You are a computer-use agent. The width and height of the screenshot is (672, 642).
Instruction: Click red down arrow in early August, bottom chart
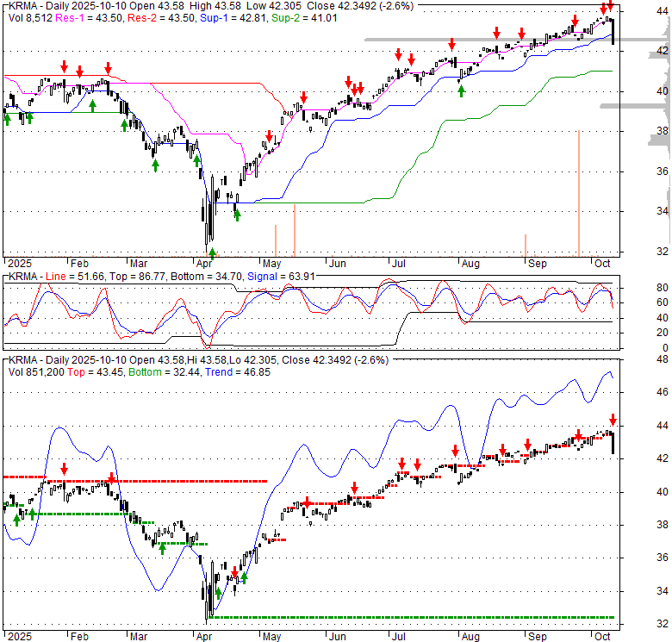tap(455, 450)
